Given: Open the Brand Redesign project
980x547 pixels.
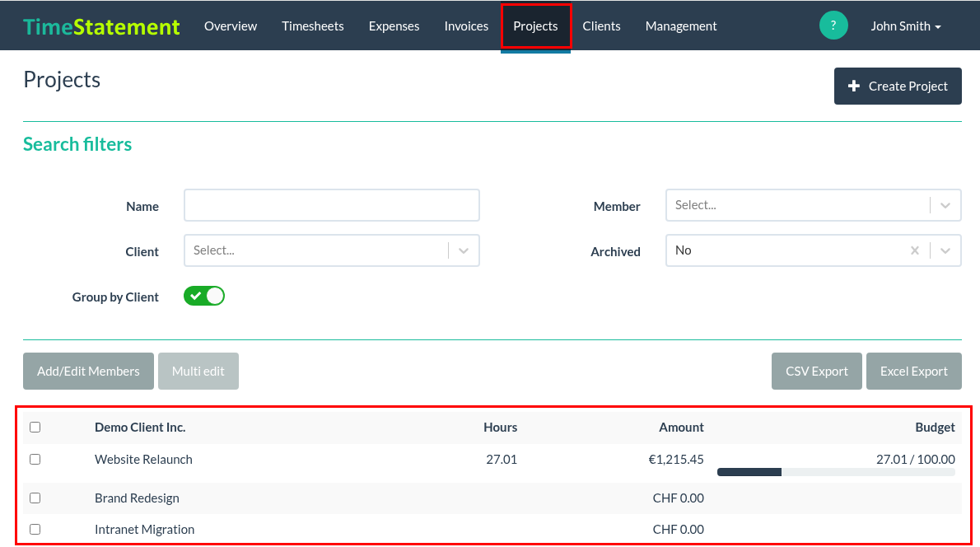Looking at the screenshot, I should [x=137, y=498].
